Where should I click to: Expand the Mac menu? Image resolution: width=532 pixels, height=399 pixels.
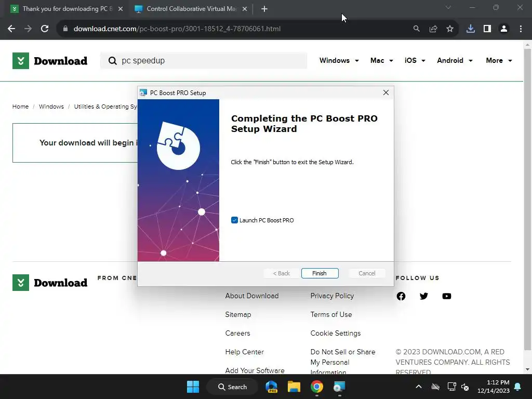click(382, 60)
